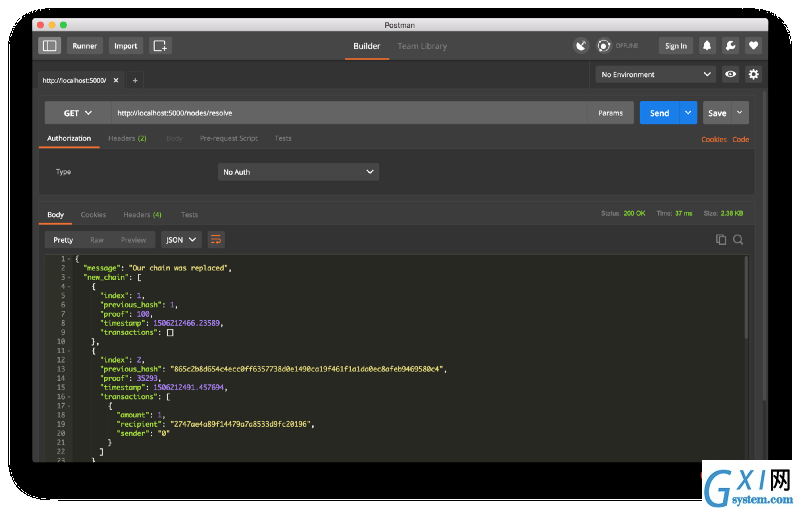
Task: Open environment quick look eye
Action: tap(731, 74)
